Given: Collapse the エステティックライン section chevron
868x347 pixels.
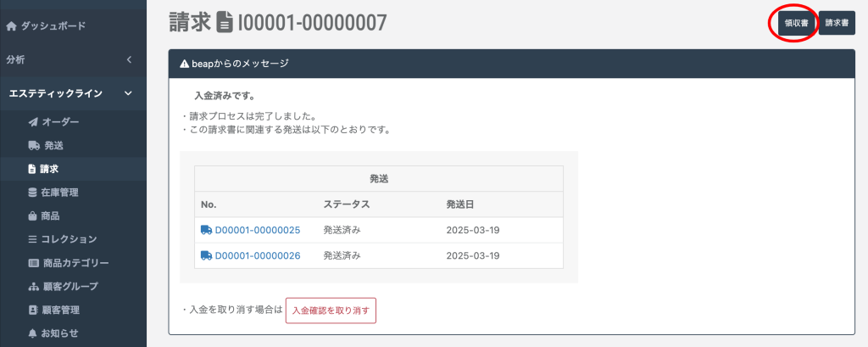Looking at the screenshot, I should tap(128, 93).
